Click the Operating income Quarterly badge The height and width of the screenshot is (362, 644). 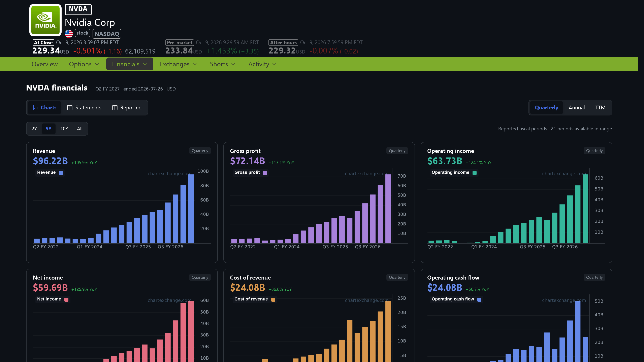pos(594,151)
